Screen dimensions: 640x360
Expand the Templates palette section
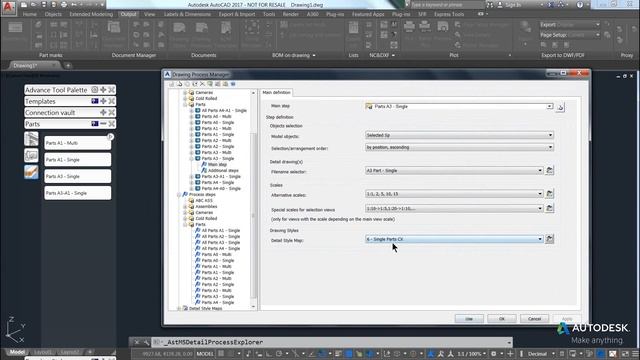(103, 101)
